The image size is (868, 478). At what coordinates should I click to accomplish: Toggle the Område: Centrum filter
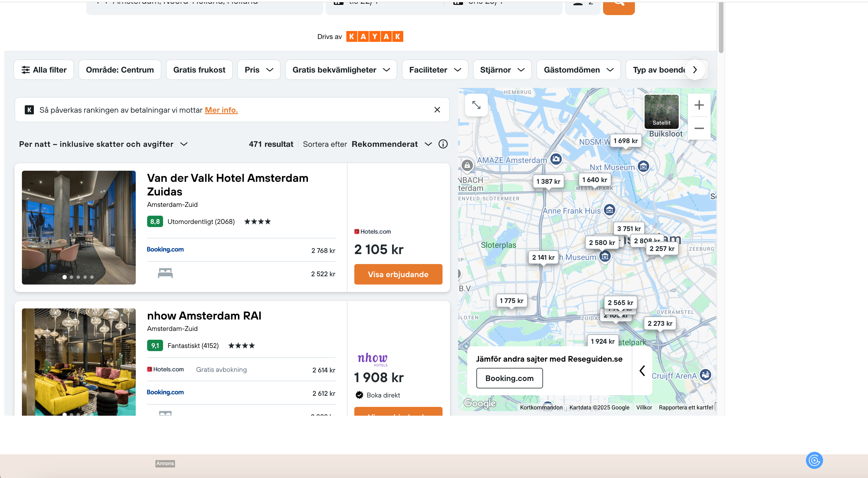pos(120,70)
